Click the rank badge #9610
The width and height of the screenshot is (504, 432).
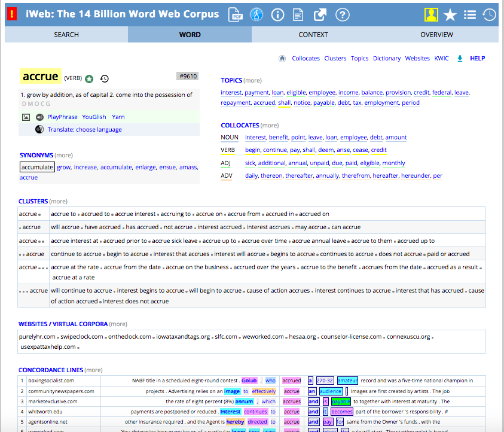tap(188, 76)
